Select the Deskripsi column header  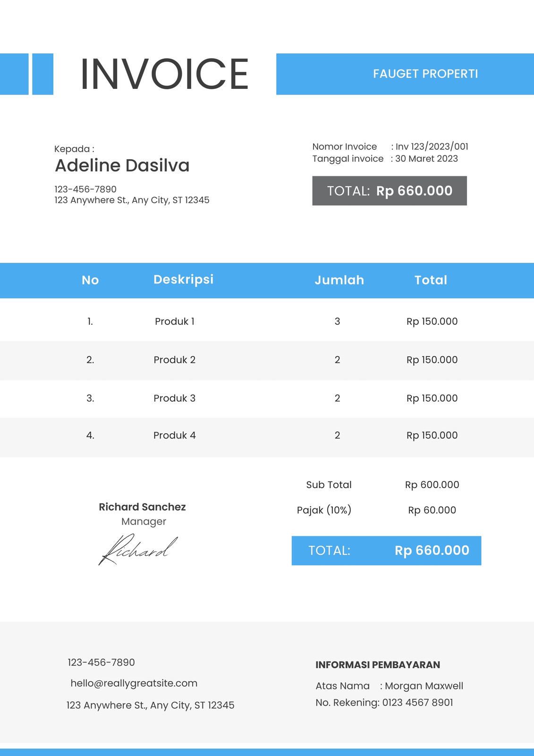pyautogui.click(x=184, y=279)
